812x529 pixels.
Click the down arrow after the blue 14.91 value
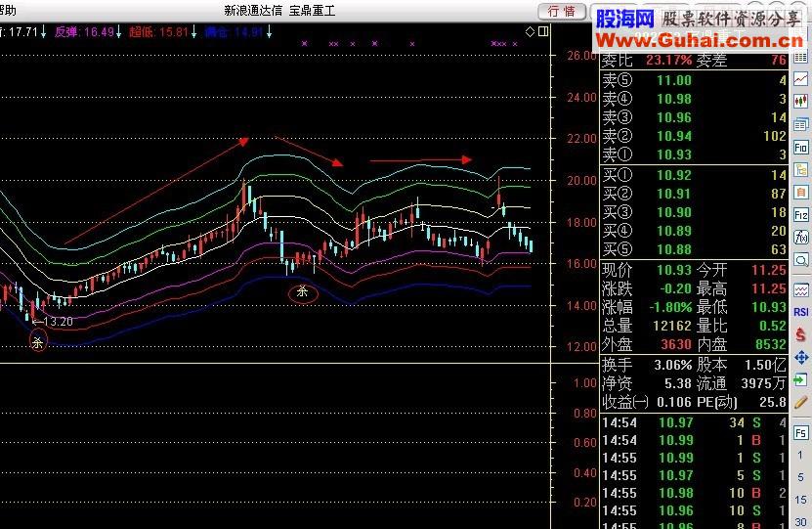tap(270, 32)
